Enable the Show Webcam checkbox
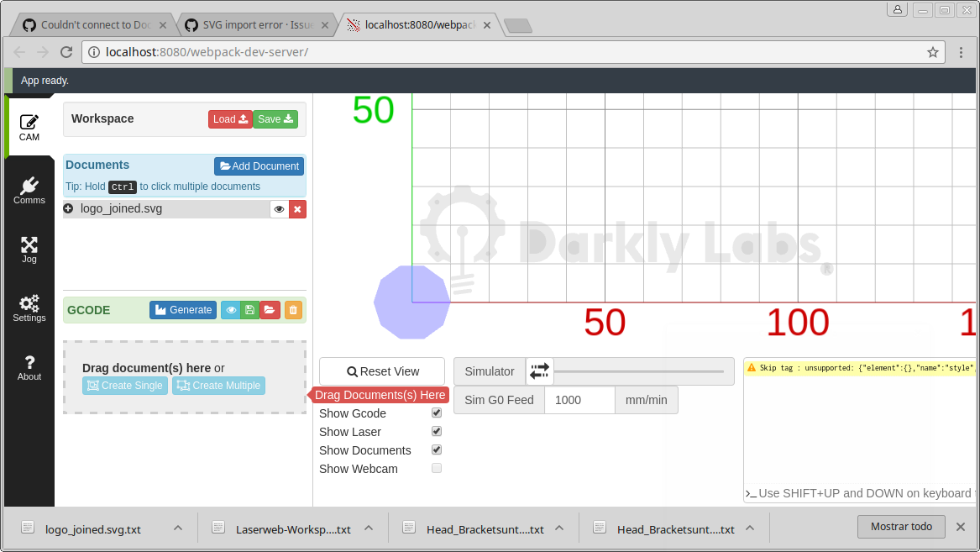This screenshot has width=980, height=552. [437, 469]
